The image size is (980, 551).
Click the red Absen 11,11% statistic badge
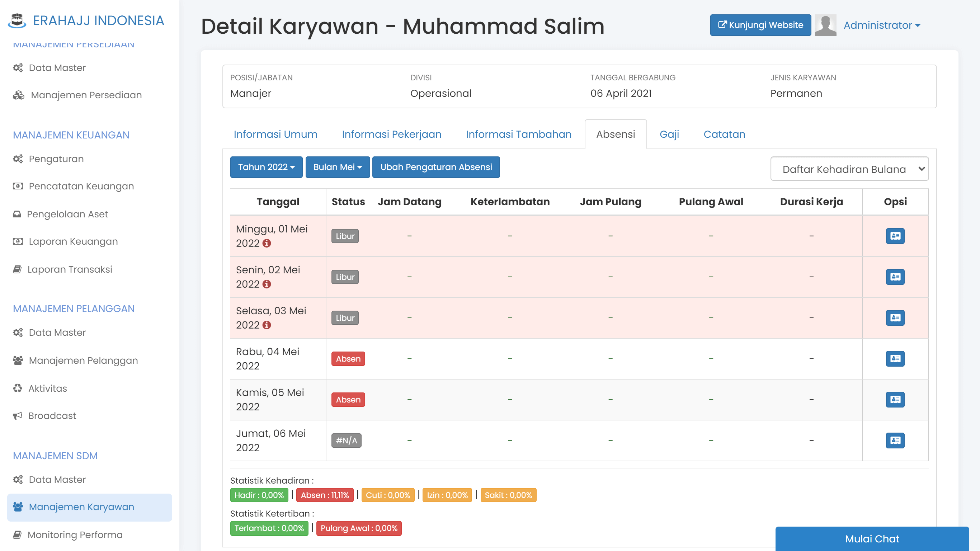click(325, 495)
